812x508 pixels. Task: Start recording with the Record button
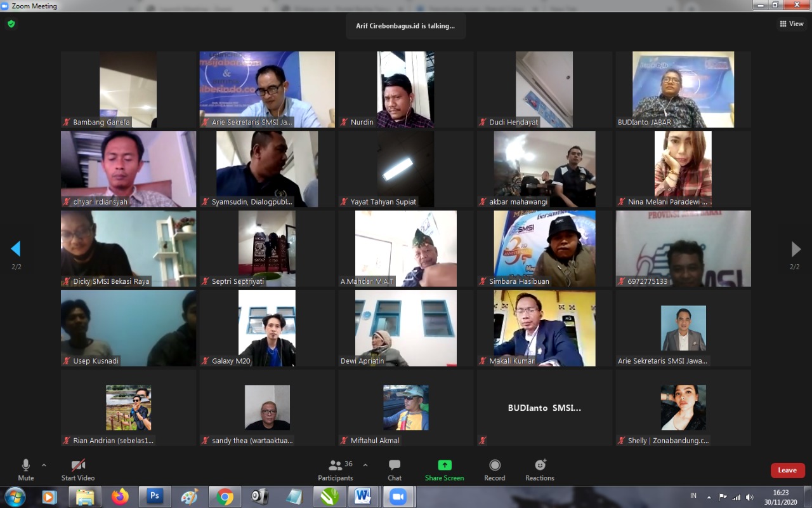click(x=495, y=470)
